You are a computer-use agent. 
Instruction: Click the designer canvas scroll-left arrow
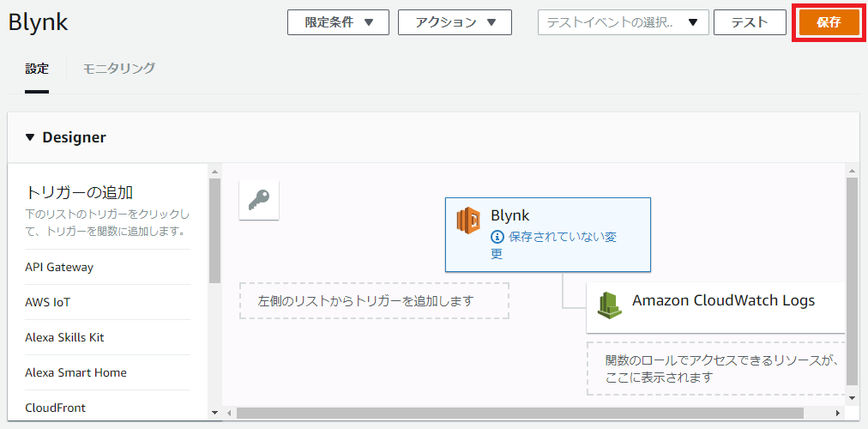(230, 413)
